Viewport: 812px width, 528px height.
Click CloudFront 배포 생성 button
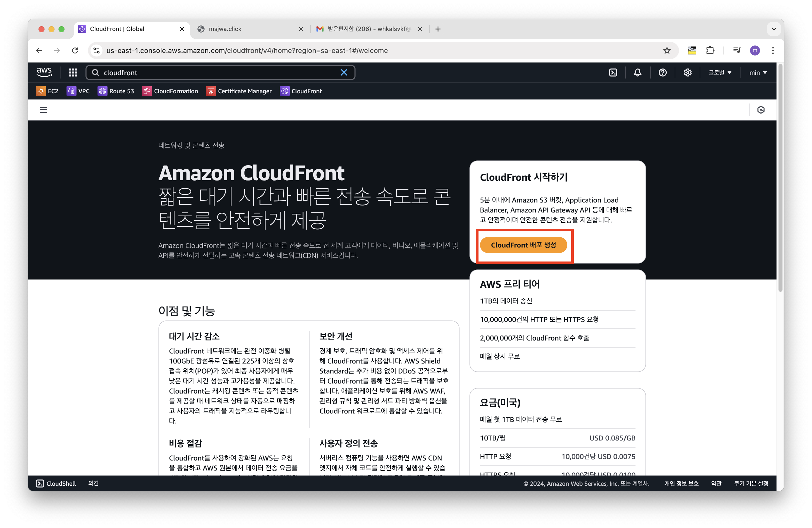(523, 245)
